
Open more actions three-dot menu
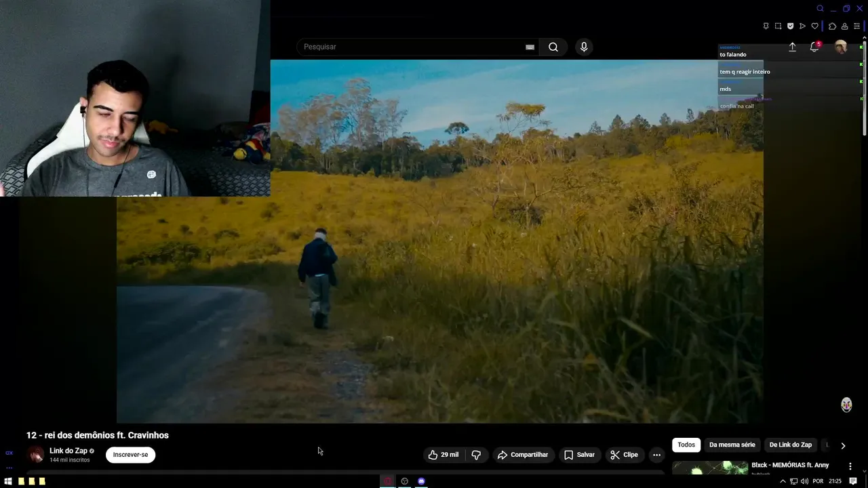click(x=656, y=455)
